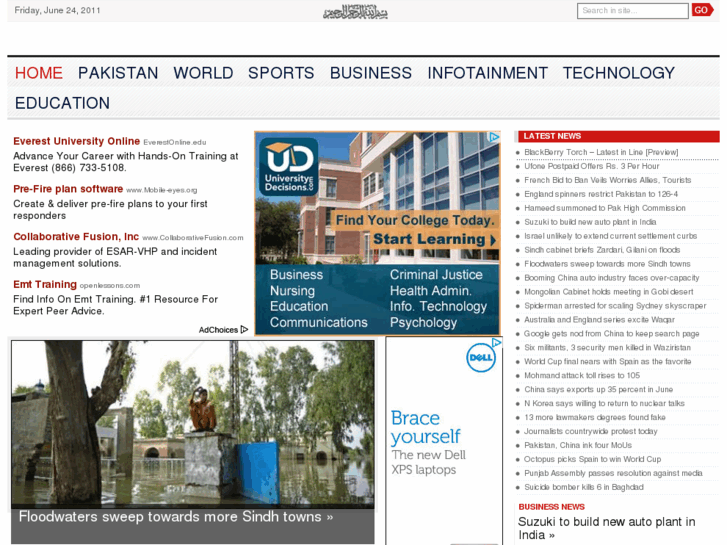Image resolution: width=727 pixels, height=545 pixels.
Task: Open Emt Training ad link
Action: (x=45, y=284)
